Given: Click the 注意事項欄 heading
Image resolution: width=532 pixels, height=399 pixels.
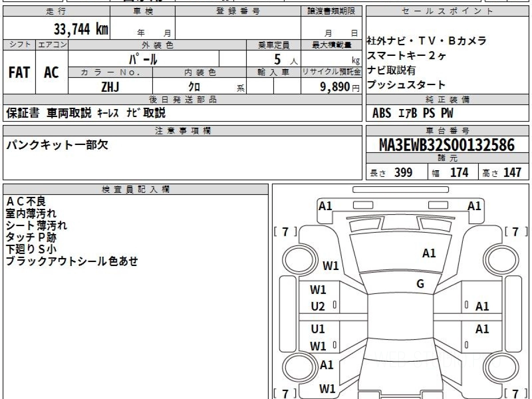Looking at the screenshot, I should coord(183,131).
